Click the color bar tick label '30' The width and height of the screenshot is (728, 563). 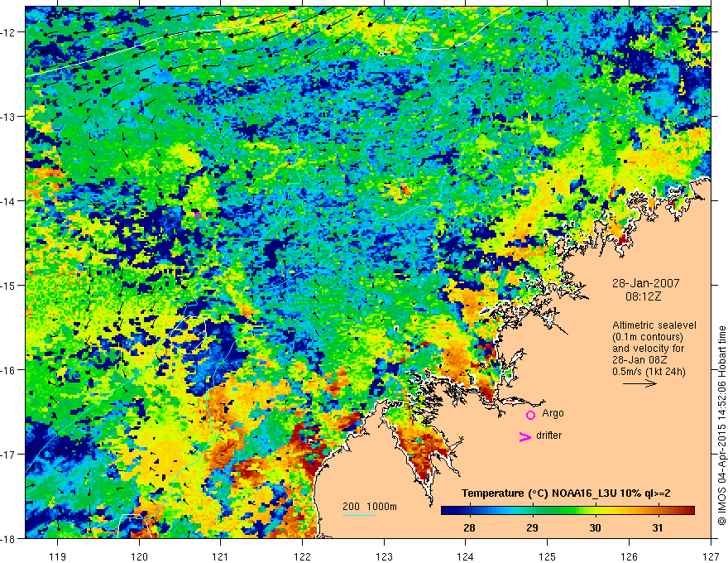[x=595, y=527]
